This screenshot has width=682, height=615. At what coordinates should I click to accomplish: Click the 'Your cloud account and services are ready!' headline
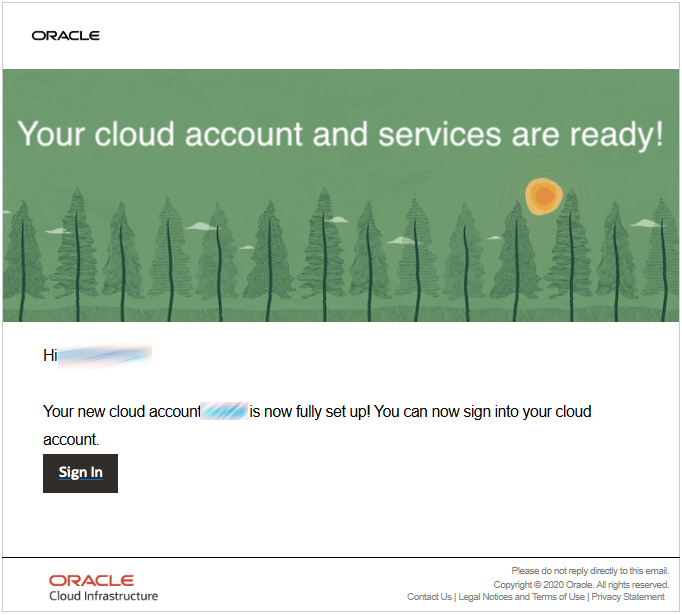(341, 134)
